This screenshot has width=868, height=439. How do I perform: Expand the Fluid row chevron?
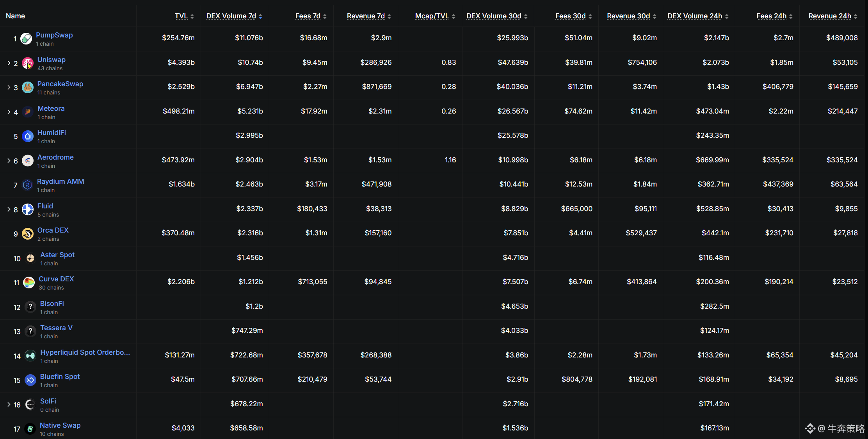tap(9, 210)
